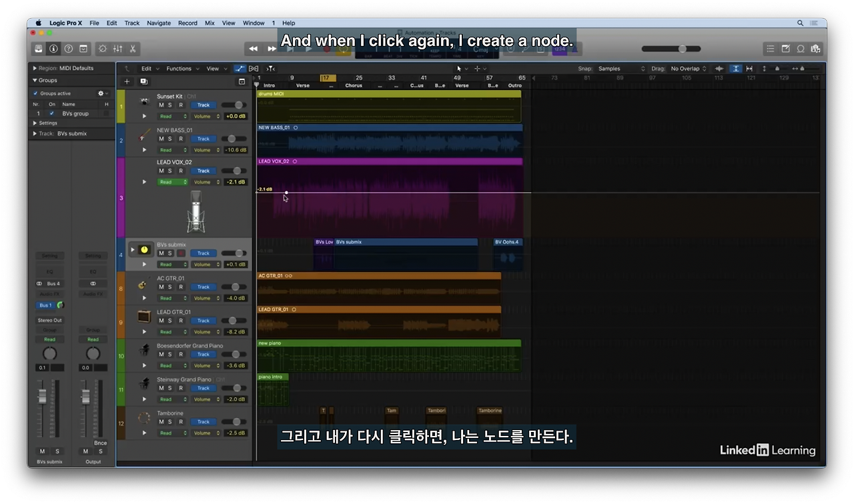The image size is (854, 504).
Task: Toggle the Smart Controls dial icon
Action: (102, 49)
